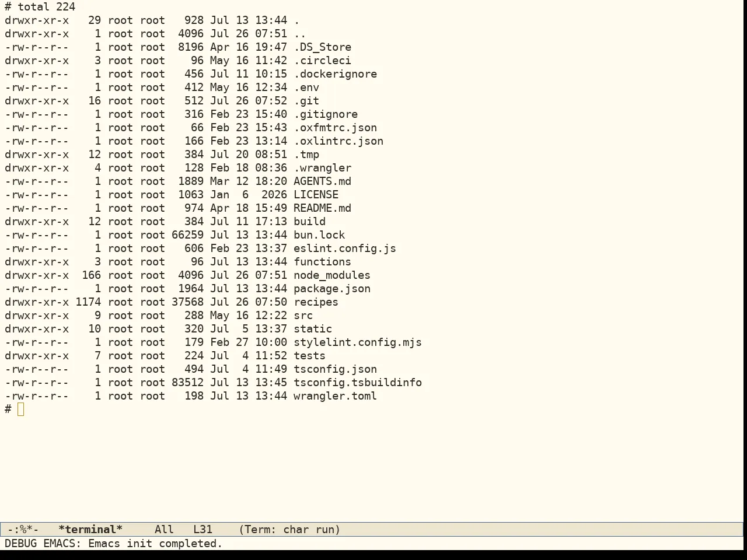Viewport: 747px width, 560px height.
Task: Click the *terminal* buffer name in mode line
Action: click(x=90, y=530)
